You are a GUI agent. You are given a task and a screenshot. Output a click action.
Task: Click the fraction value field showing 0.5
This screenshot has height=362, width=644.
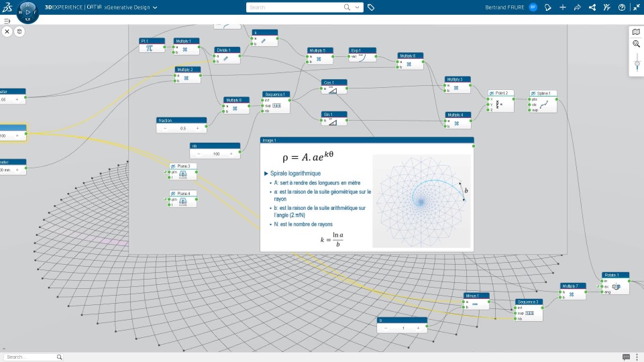click(182, 129)
